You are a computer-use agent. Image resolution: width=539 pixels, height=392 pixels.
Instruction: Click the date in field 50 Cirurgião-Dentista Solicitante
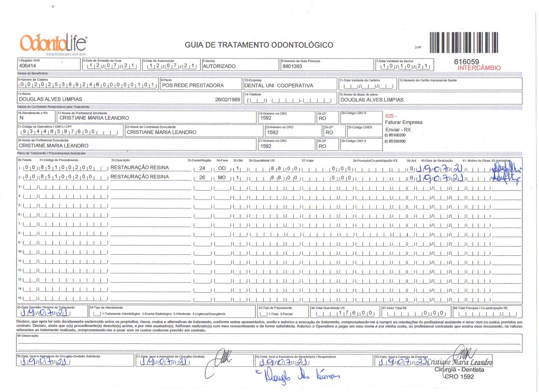pos(45,362)
